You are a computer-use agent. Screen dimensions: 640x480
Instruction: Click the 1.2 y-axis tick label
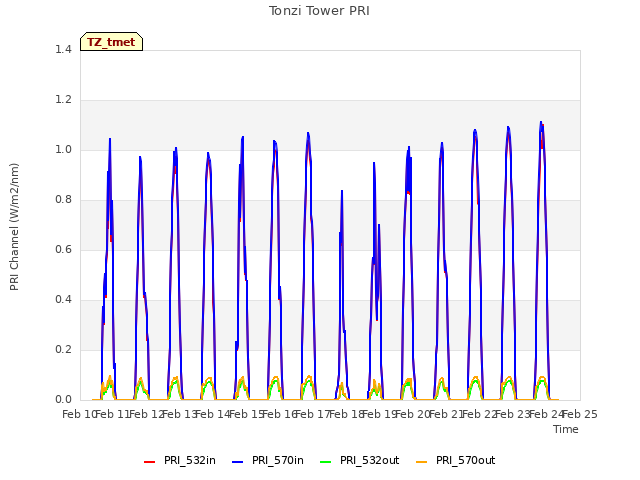click(63, 100)
